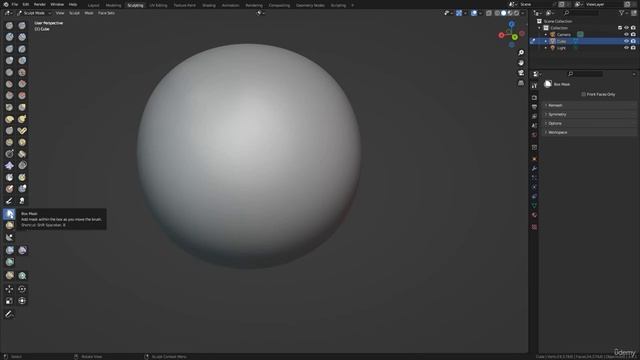Image resolution: width=640 pixels, height=360 pixels.
Task: Select the Mesh Filter tool
Action: tap(9, 250)
